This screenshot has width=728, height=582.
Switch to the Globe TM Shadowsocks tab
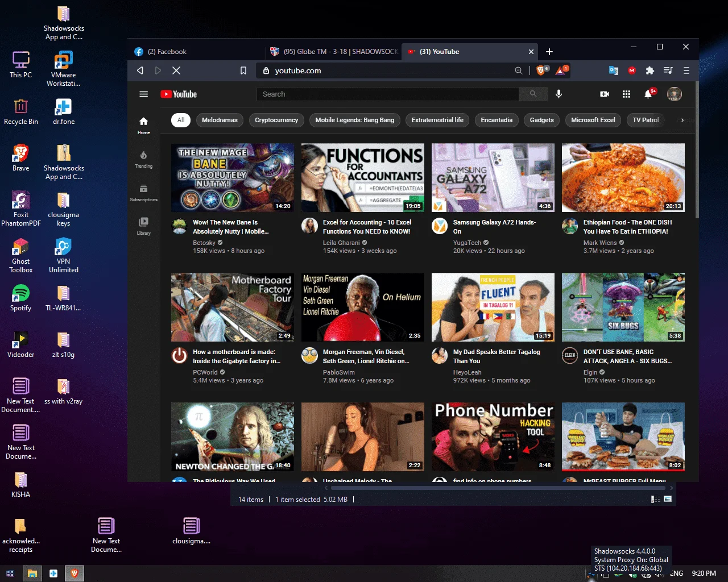point(334,52)
